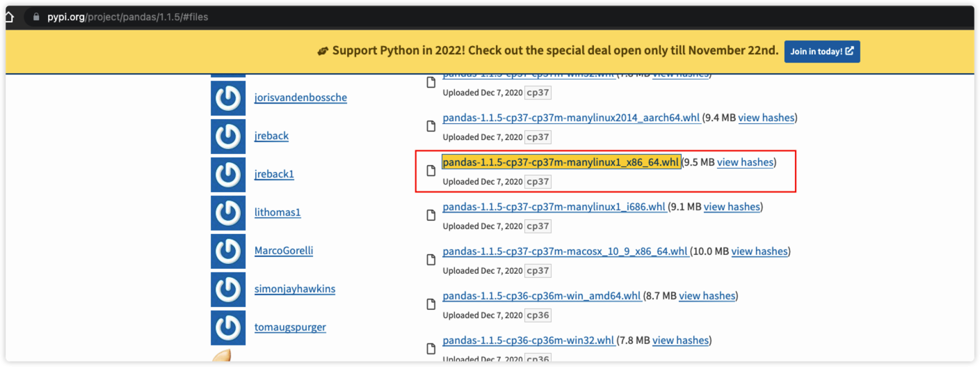This screenshot has height=367, width=980.
Task: Click 9.5 MB file size text
Action: tap(699, 162)
